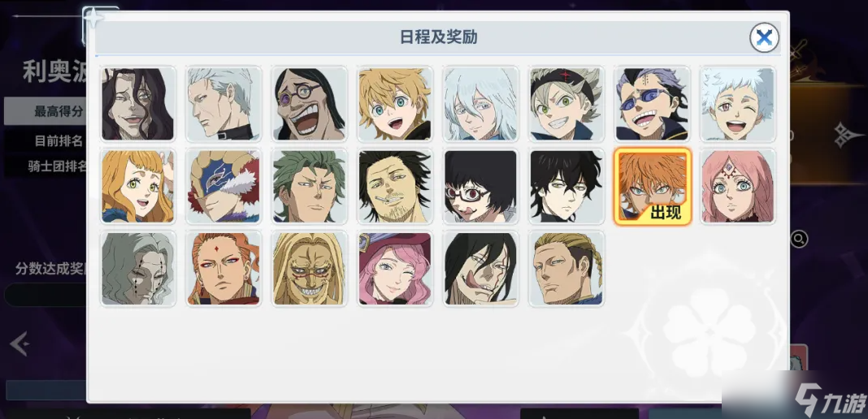Image resolution: width=868 pixels, height=419 pixels.
Task: Select the gray-haired old man in profile
Action: [224, 104]
